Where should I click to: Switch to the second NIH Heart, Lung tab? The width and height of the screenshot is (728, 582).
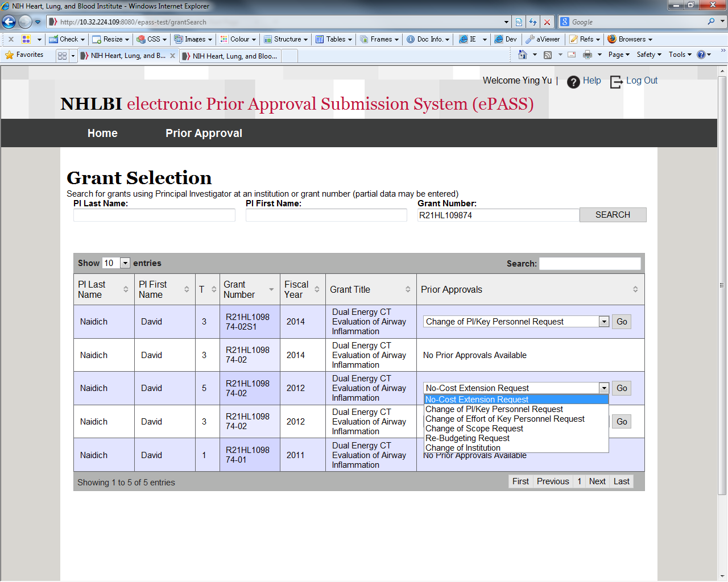click(230, 56)
